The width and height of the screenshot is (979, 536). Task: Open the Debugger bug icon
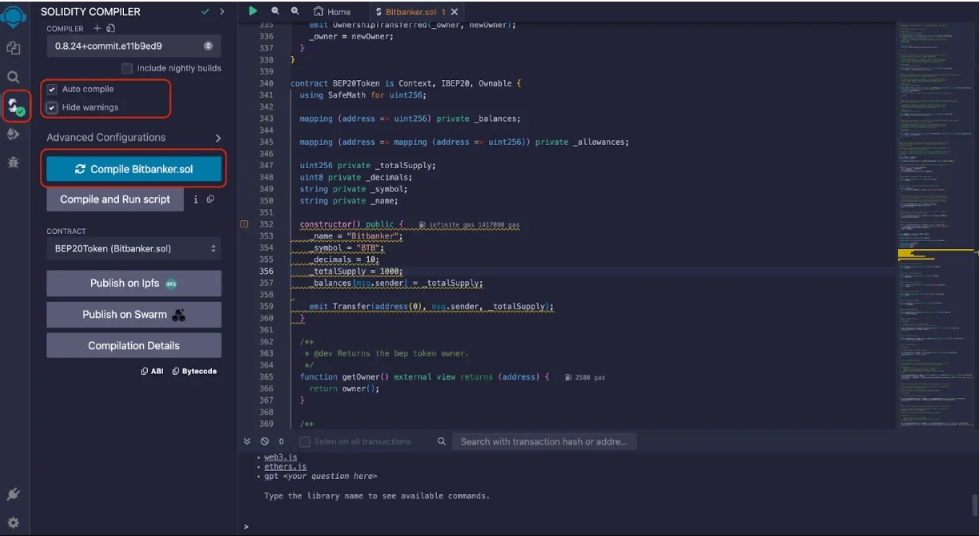[x=13, y=162]
